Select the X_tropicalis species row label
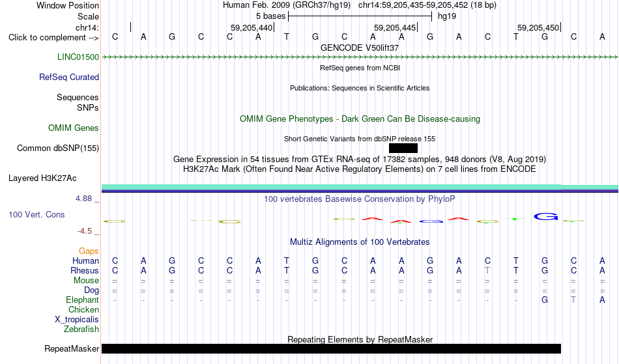 click(77, 320)
